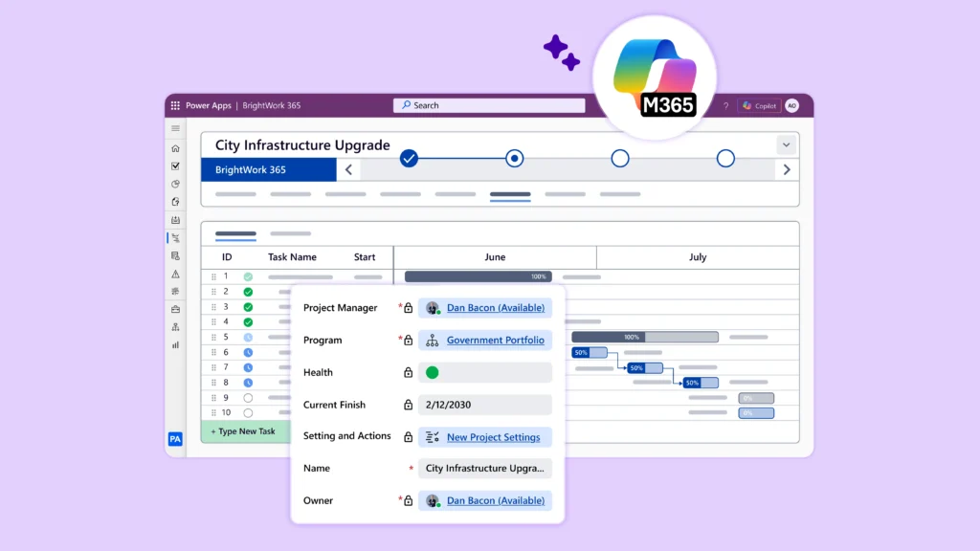The width and height of the screenshot is (980, 551).
Task: Click the drag handle on task row 10
Action: point(213,413)
